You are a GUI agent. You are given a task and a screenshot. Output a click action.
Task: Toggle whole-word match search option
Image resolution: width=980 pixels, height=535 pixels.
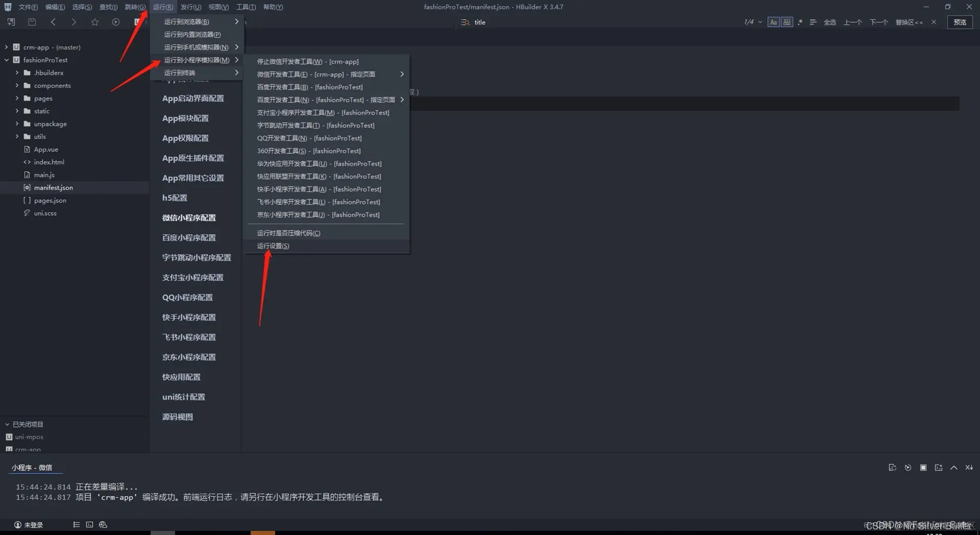coord(787,22)
